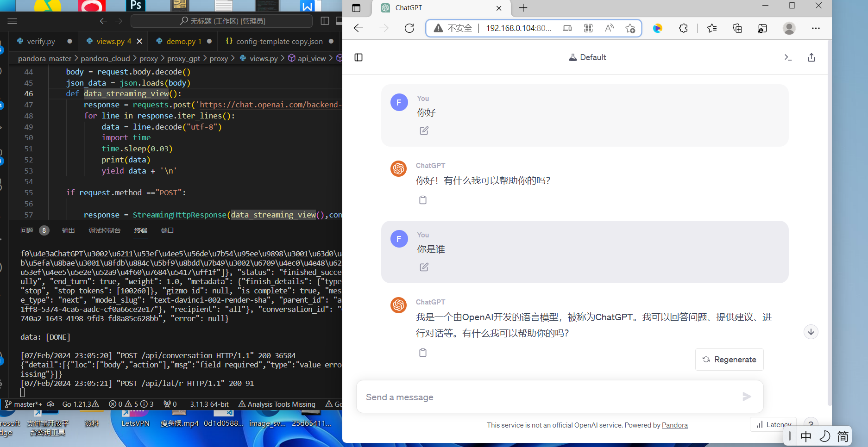
Task: Close the views.py tab
Action: coord(139,41)
